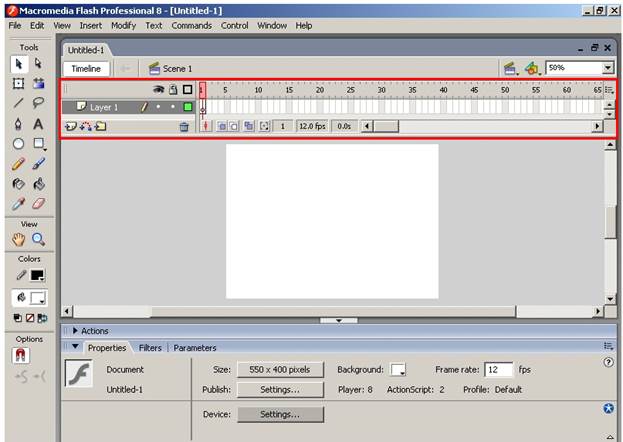
Task: Open the Modify menu
Action: point(123,25)
